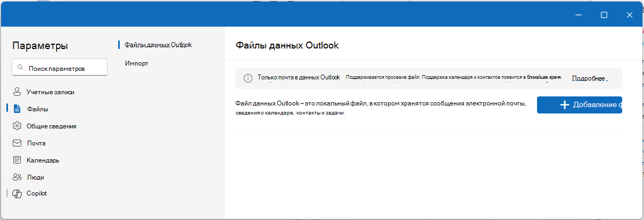Close the settings window
This screenshot has width=644, height=220.
point(630,15)
